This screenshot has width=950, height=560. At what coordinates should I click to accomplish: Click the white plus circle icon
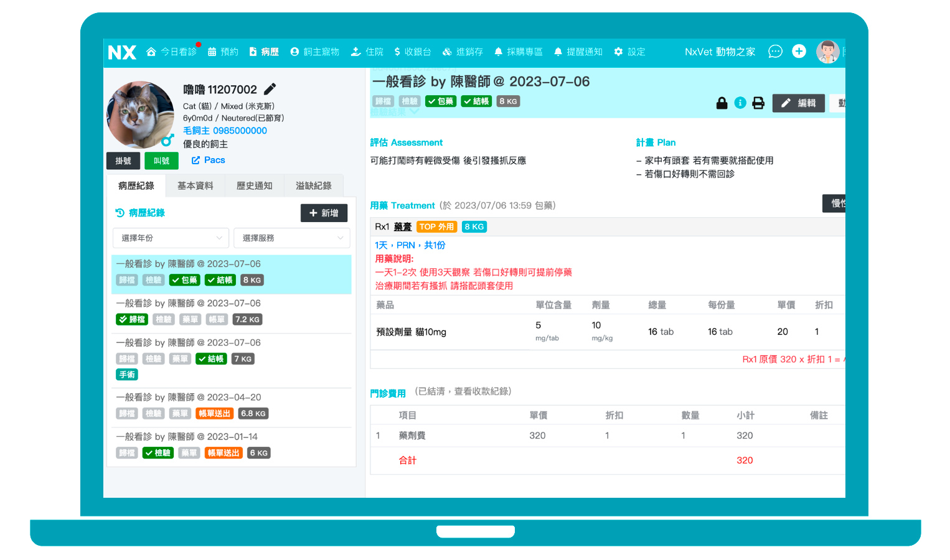[x=799, y=52]
